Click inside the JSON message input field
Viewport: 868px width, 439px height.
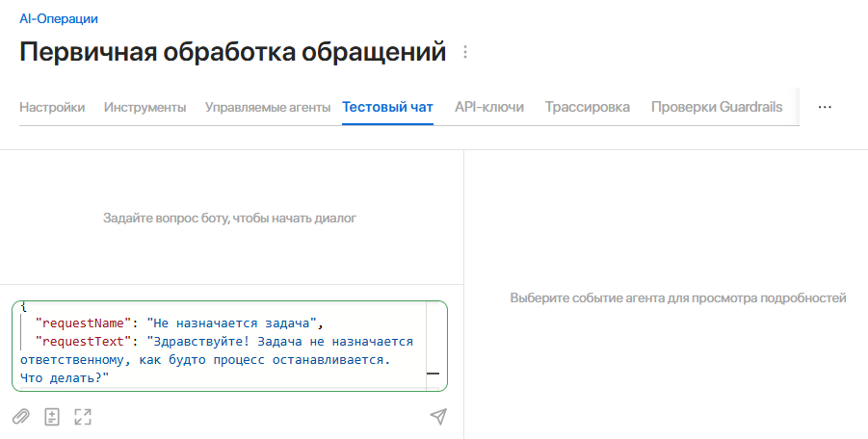point(229,347)
